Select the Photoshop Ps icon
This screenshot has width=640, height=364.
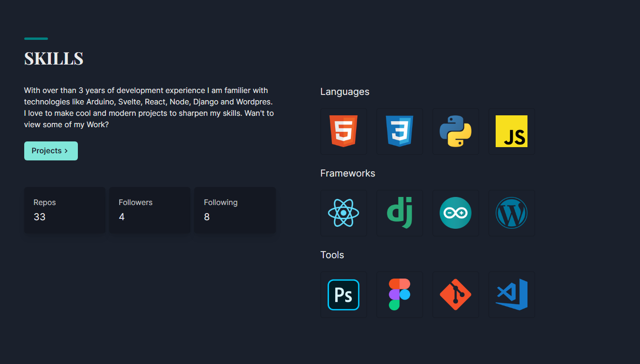point(344,295)
